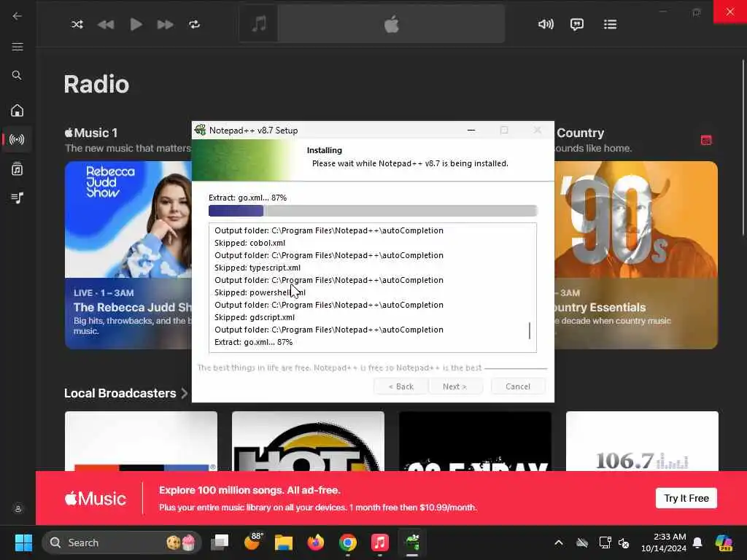
Task: Launch Firefox from the taskbar
Action: [x=315, y=542]
